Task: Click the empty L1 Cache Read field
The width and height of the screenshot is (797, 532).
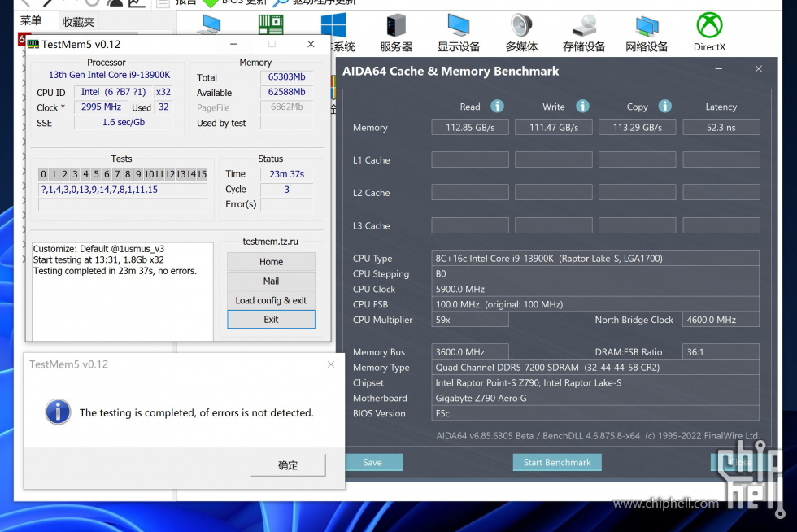Action: [x=470, y=159]
